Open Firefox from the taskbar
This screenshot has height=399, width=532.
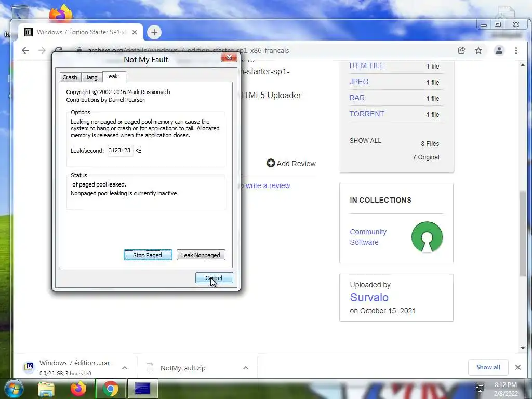coord(78,389)
